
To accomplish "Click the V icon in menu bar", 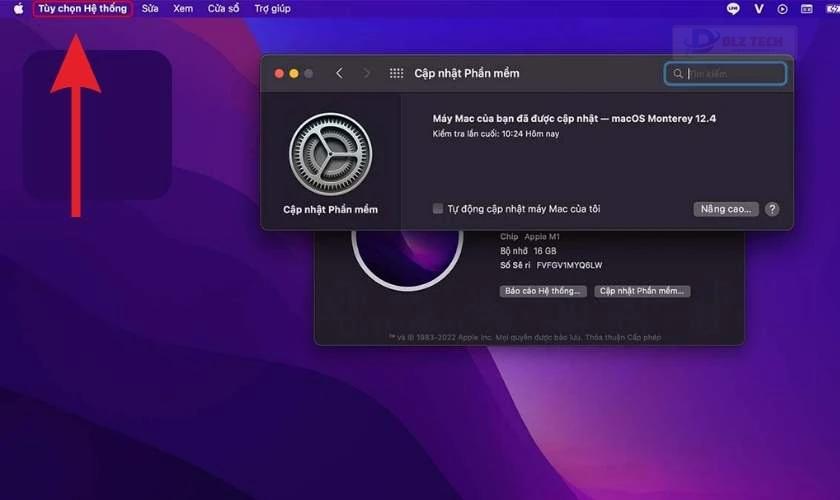I will coord(759,9).
